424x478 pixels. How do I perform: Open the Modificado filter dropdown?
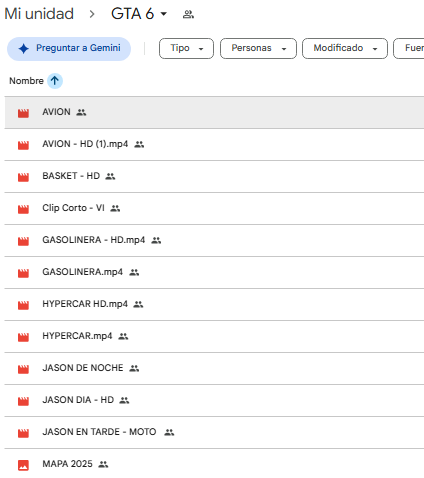point(345,48)
